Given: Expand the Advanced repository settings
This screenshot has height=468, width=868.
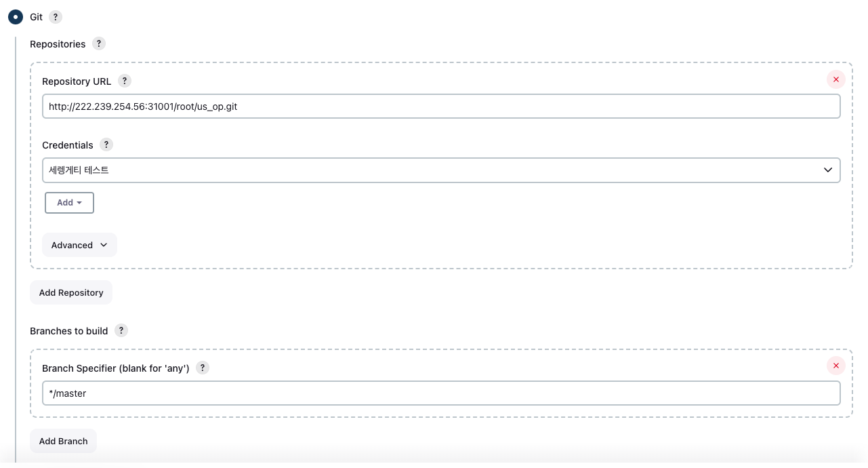Looking at the screenshot, I should (x=79, y=245).
